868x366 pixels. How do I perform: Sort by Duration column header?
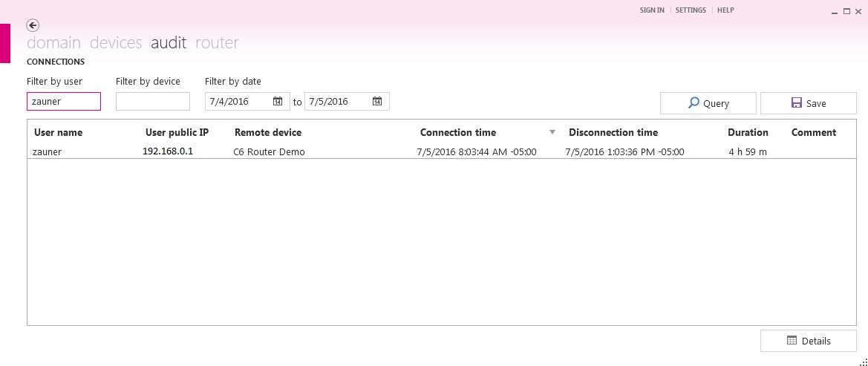point(748,132)
